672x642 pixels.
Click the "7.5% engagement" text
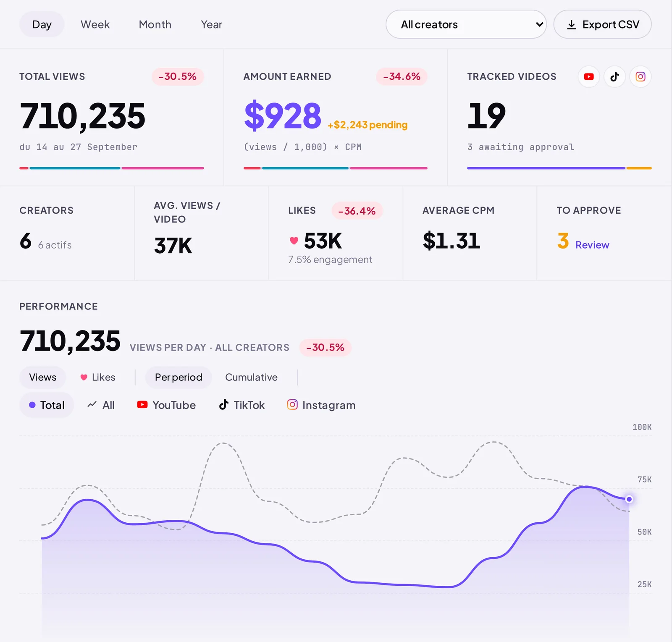click(x=330, y=259)
